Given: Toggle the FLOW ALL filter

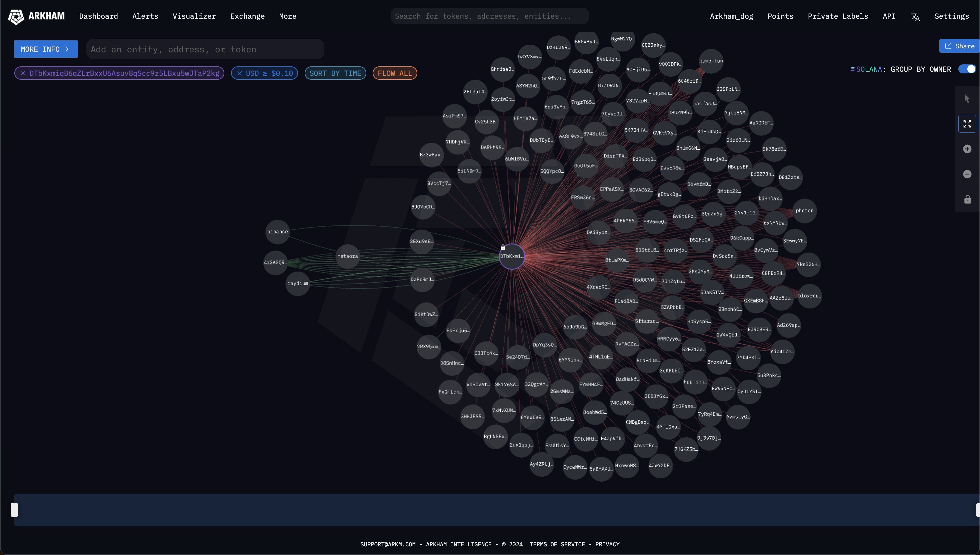Looking at the screenshot, I should pos(395,73).
